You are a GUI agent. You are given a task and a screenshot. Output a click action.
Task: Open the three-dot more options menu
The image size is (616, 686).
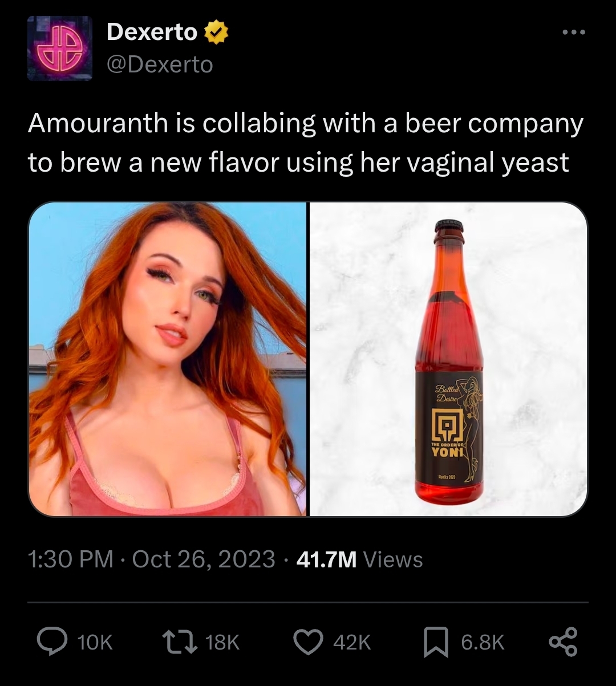tap(574, 33)
